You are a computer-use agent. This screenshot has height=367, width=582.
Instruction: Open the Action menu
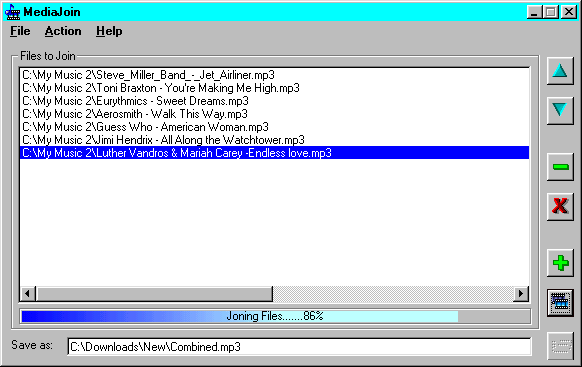pyautogui.click(x=63, y=31)
